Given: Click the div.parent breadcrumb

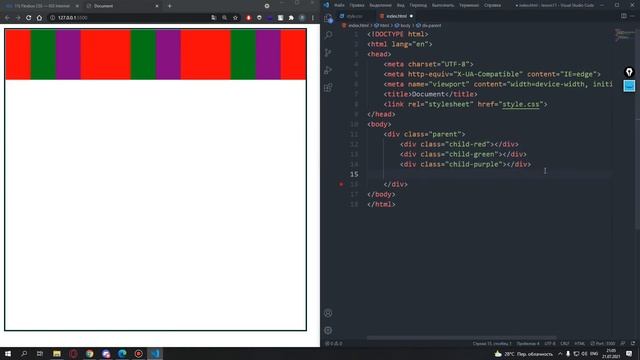Looking at the screenshot, I should 429,26.
